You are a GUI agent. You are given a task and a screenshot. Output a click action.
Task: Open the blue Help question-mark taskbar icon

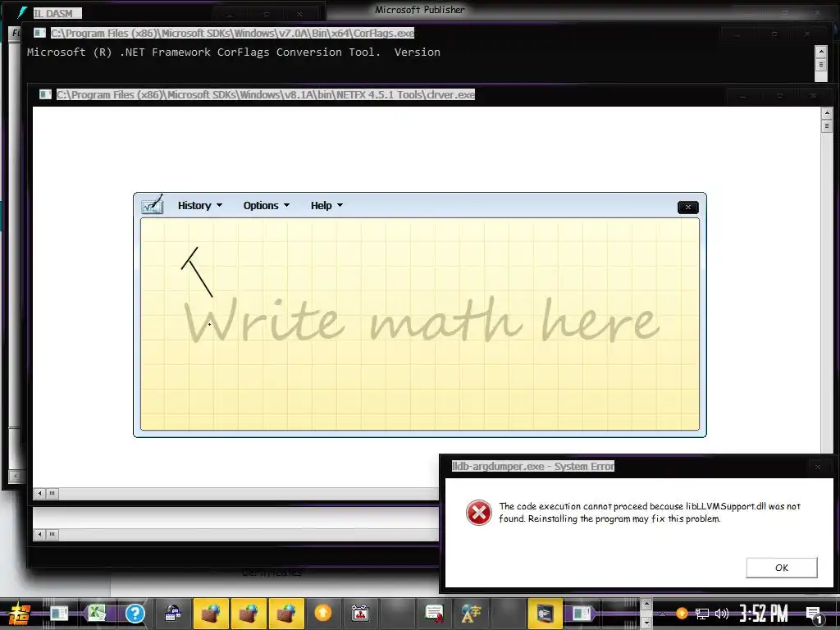(135, 614)
